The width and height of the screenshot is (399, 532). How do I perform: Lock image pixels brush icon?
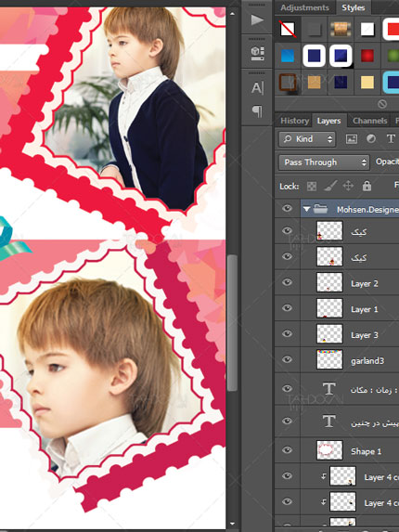(329, 186)
